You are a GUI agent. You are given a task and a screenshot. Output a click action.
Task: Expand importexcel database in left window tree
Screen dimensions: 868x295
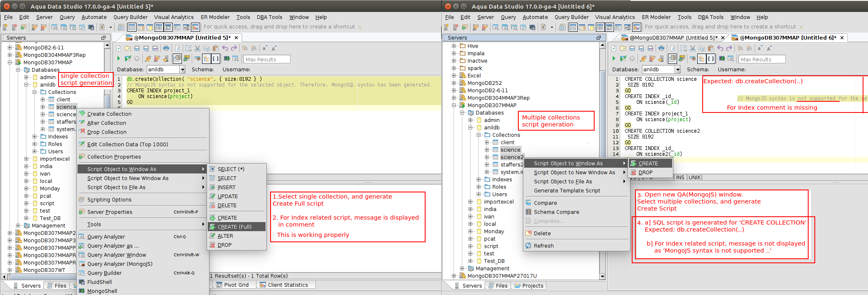(x=26, y=159)
